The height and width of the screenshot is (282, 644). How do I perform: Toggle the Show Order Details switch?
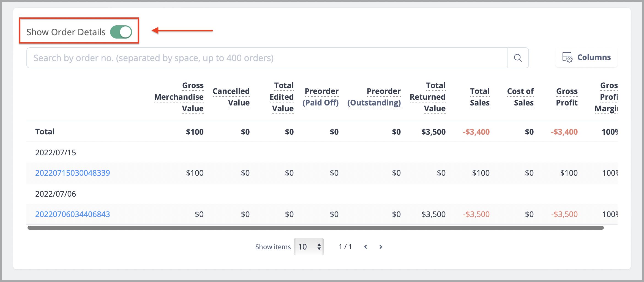121,32
